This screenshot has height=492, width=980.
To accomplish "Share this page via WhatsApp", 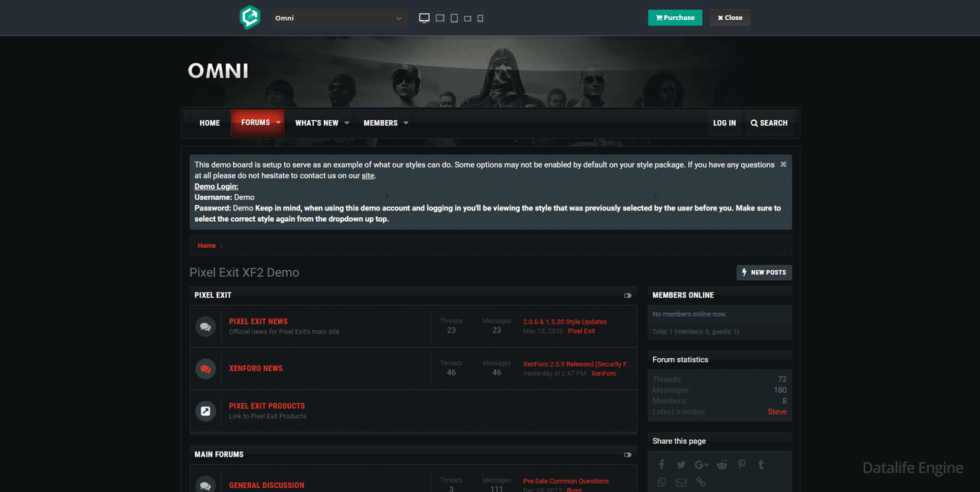I will point(662,482).
